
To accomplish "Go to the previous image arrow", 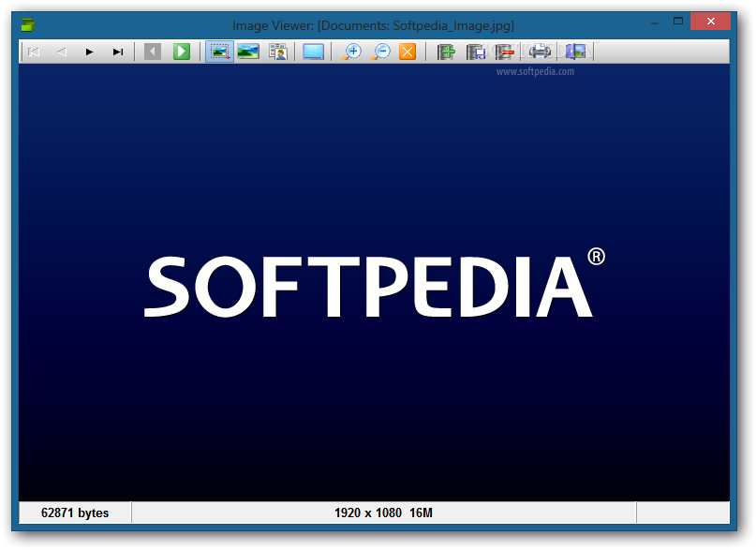I will point(62,52).
